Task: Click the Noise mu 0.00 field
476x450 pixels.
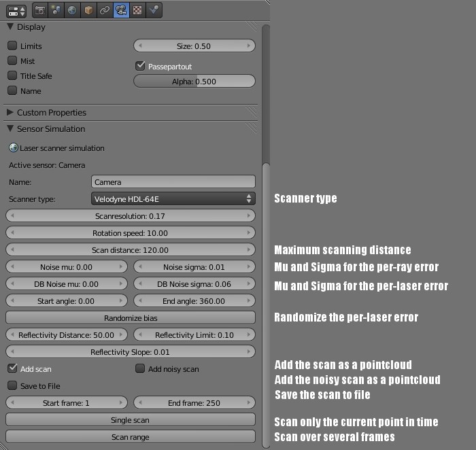Action: (67, 266)
